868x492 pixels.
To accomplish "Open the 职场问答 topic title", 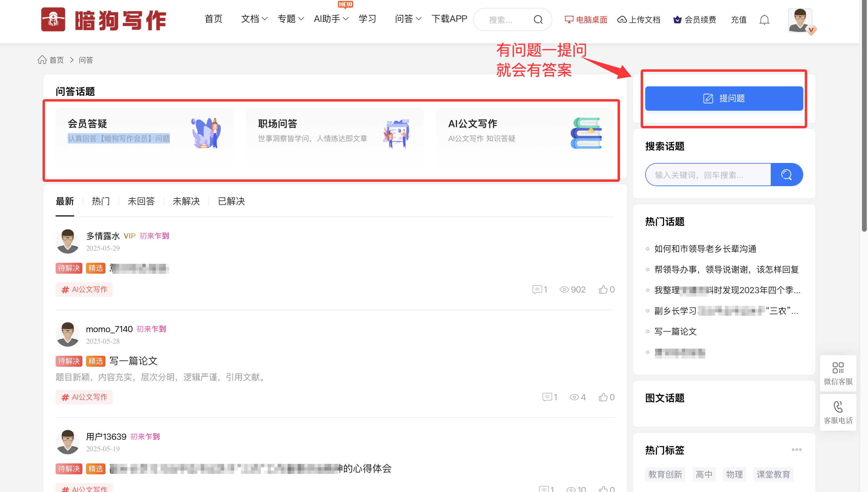I will [277, 124].
